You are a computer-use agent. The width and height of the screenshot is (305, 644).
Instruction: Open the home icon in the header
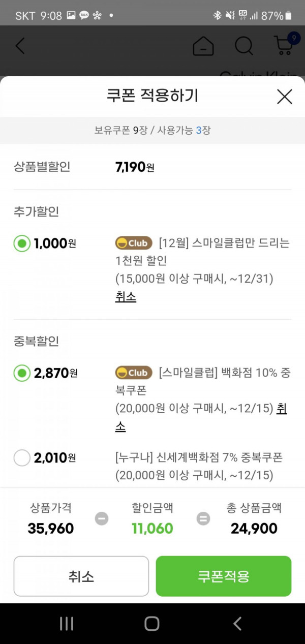[203, 46]
